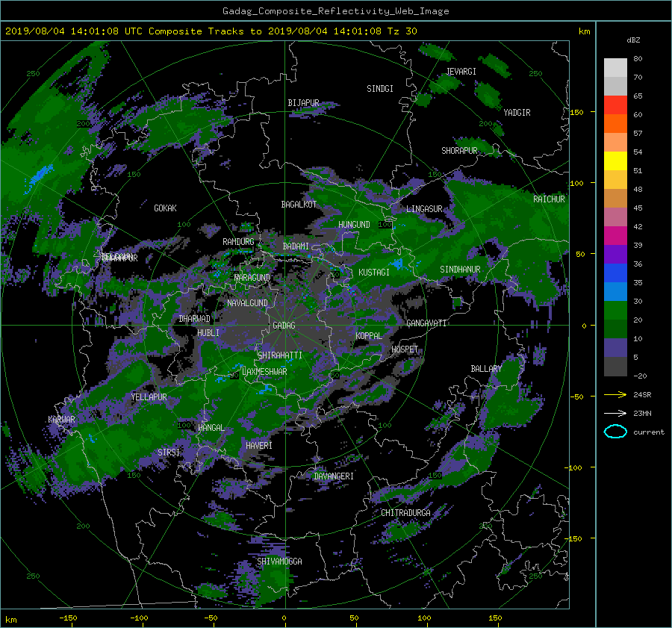Screen dimensions: 672x628
Task: Select the dark grey -20 to 5 swatch
Action: tap(615, 367)
